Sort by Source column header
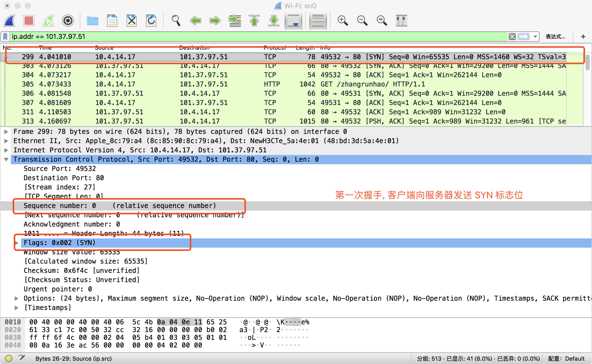 (104, 48)
